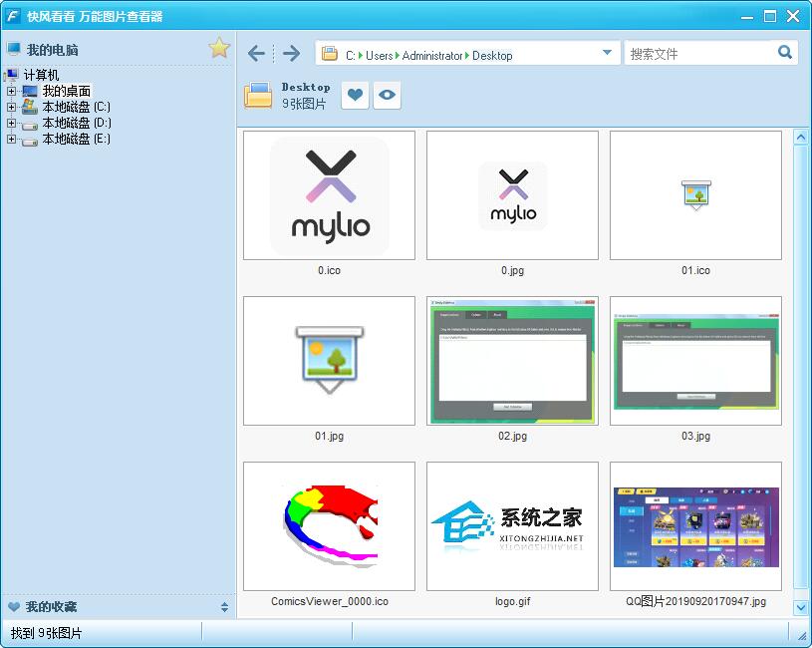The image size is (812, 648).
Task: Click the 找到 9张图片 status text
Action: pyautogui.click(x=46, y=633)
